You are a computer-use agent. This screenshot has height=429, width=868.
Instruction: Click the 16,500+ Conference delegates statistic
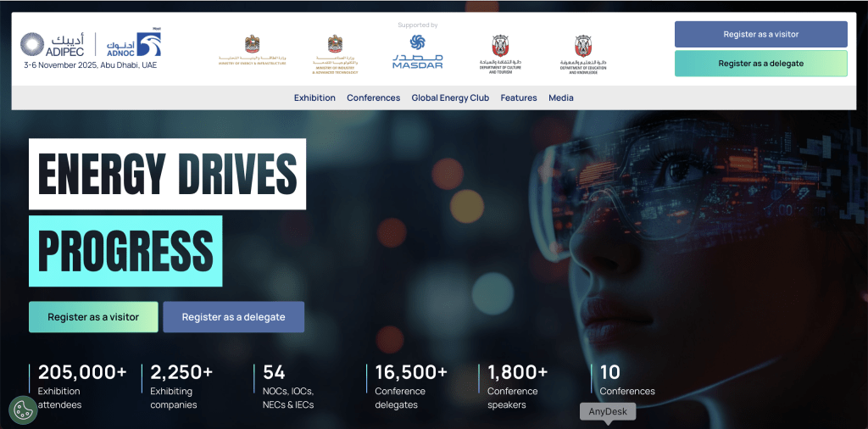tap(410, 386)
